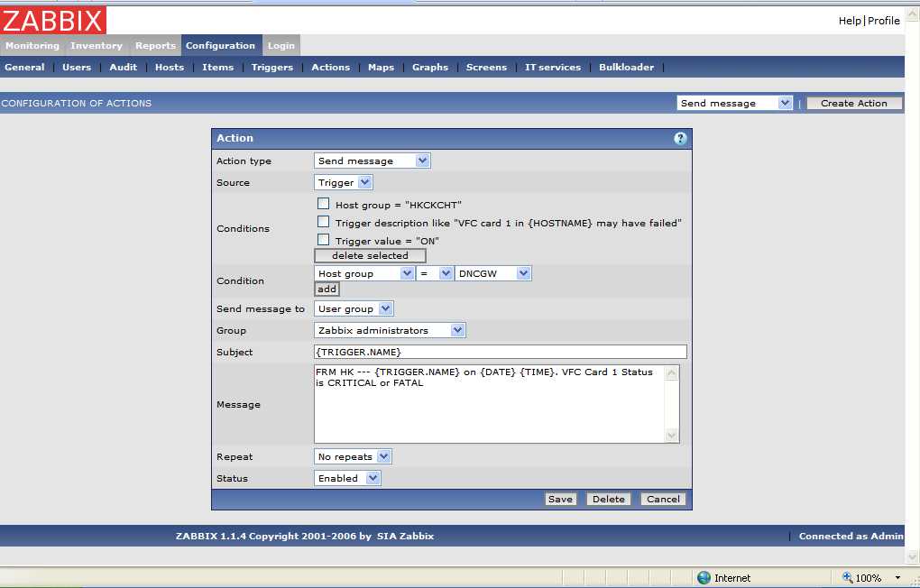The height and width of the screenshot is (588, 920).
Task: Click the CONFIGURATION OF ACTIONS heading
Action: tap(77, 104)
